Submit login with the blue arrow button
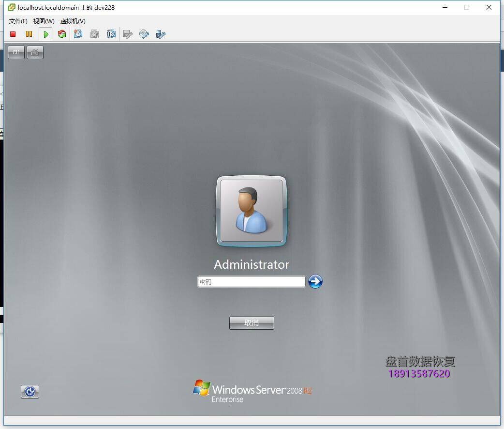Image resolution: width=504 pixels, height=429 pixels. click(x=315, y=281)
